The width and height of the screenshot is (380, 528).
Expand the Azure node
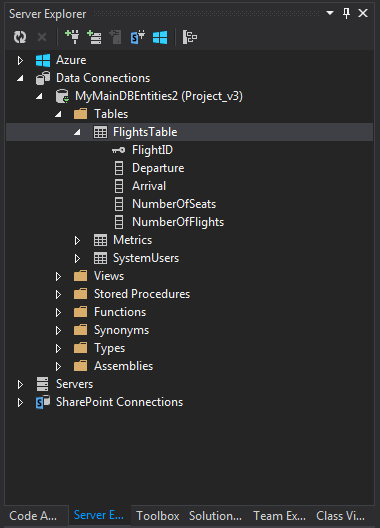(x=20, y=60)
